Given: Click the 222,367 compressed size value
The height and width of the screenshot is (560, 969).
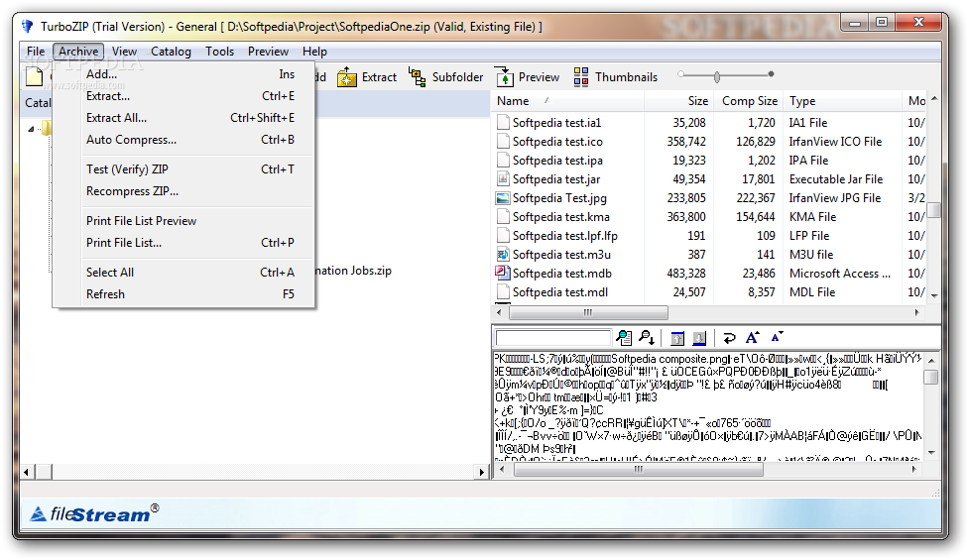Looking at the screenshot, I should 755,198.
